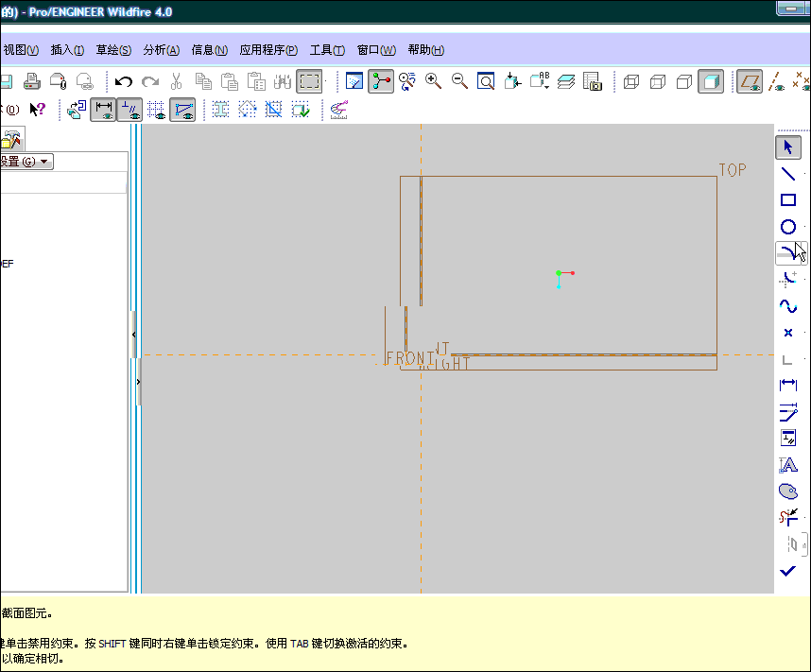Click the Cut scissors icon
811x672 pixels.
coord(177,81)
